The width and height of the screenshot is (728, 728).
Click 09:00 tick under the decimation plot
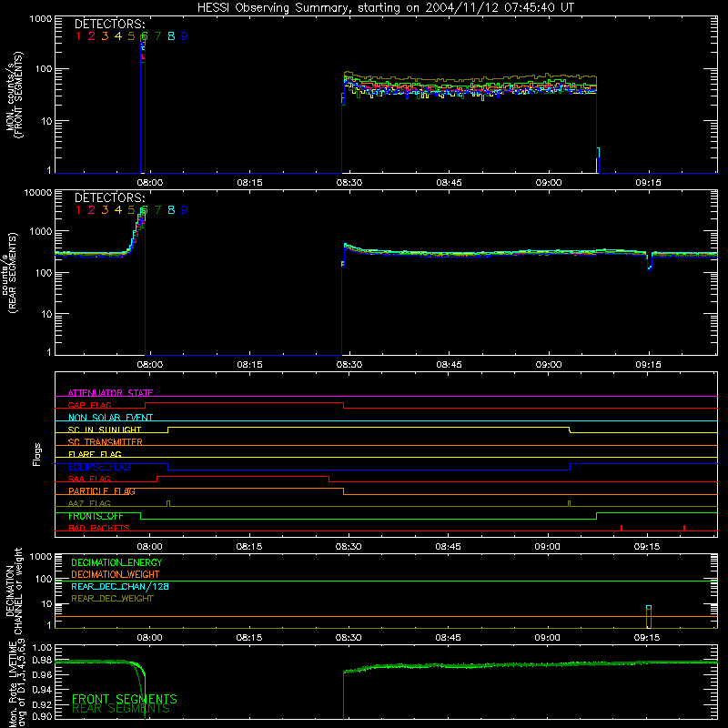tap(548, 638)
